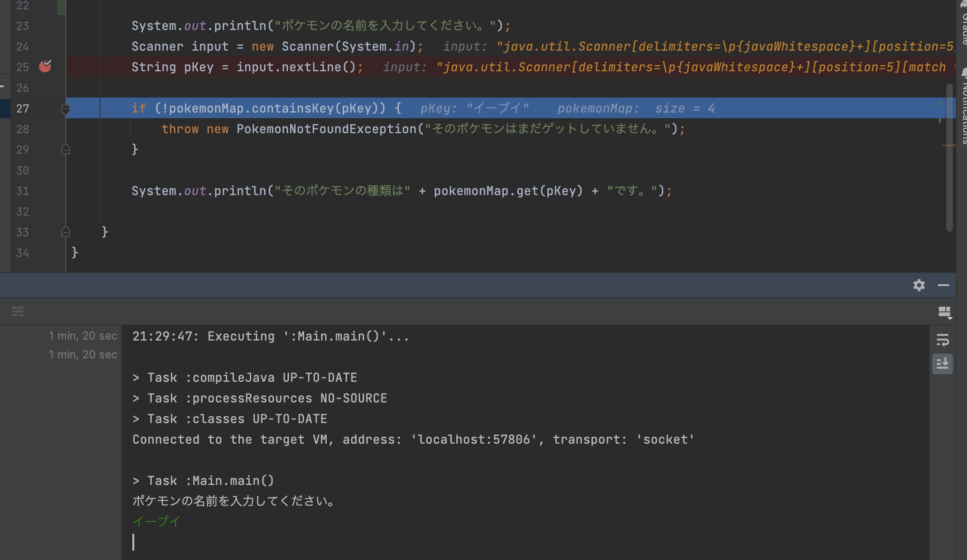Click the threads/frames icon at debug panel left
The height and width of the screenshot is (560, 967).
click(18, 311)
